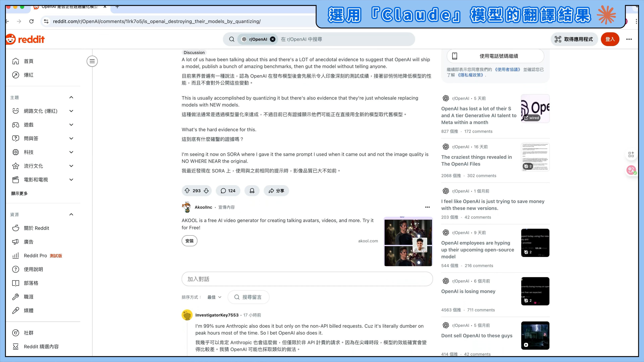
Task: Expand the 流行文化 topic
Action: (x=71, y=166)
